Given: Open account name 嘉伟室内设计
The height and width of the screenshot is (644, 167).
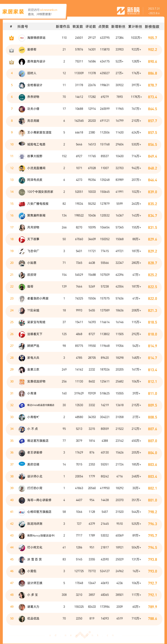Looking at the screenshot, I should (36, 62).
